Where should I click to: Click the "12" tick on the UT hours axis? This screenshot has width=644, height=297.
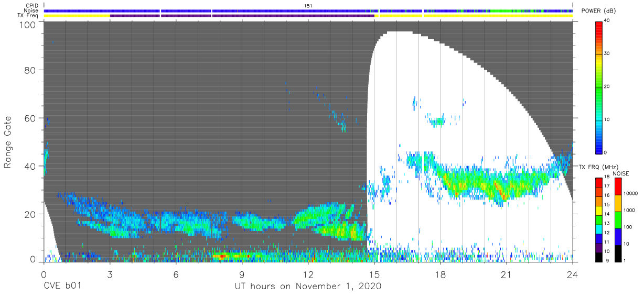click(x=308, y=274)
